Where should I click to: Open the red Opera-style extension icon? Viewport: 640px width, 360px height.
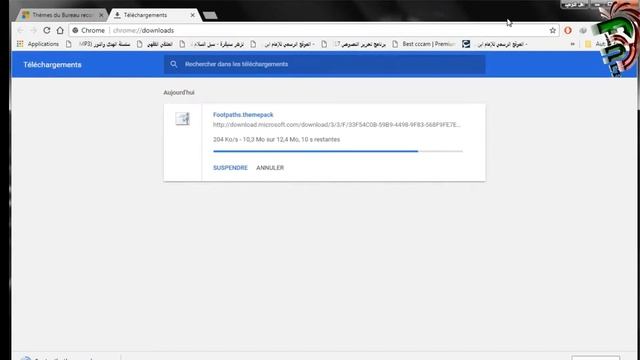[568, 30]
